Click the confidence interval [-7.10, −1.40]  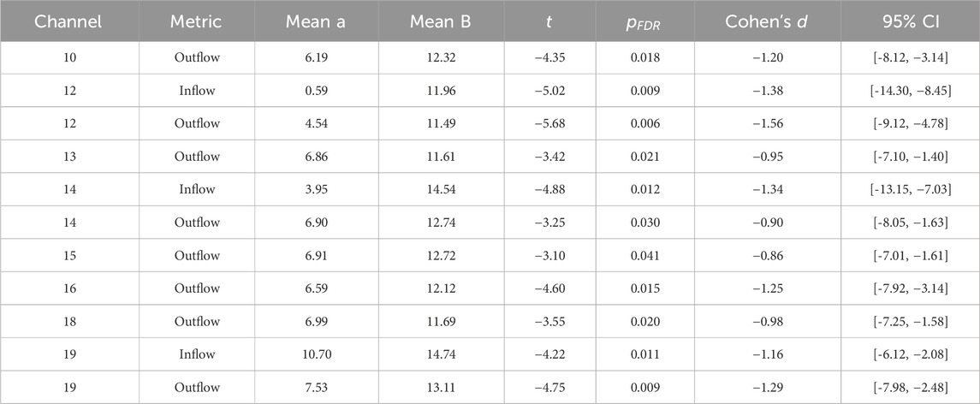(909, 157)
